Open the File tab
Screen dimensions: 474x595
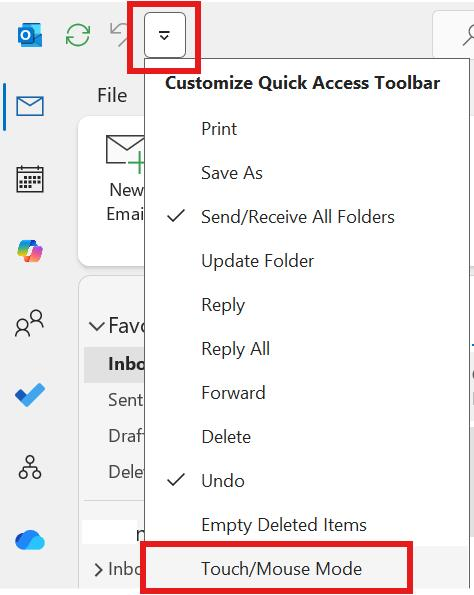112,95
